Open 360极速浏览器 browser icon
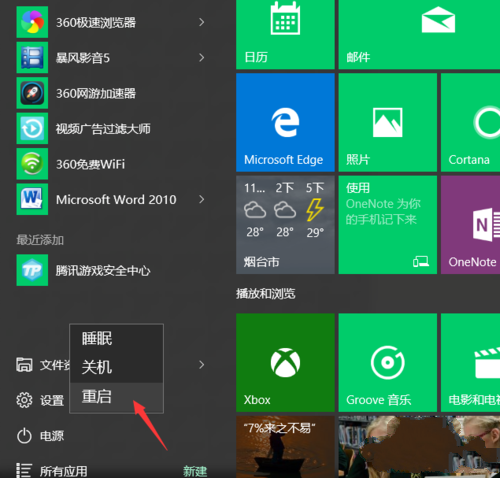The height and width of the screenshot is (478, 500). coord(32,22)
